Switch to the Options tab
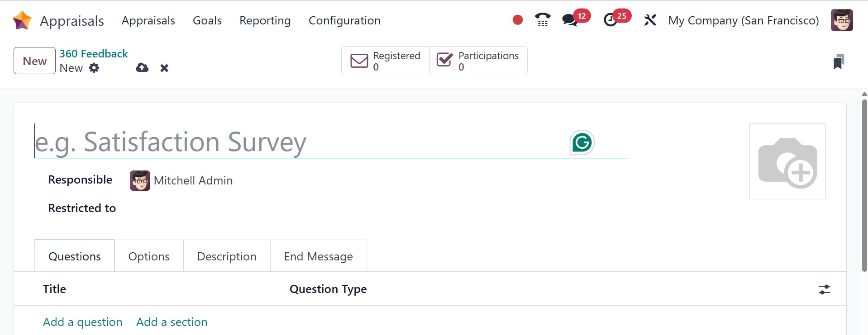The height and width of the screenshot is (335, 868). click(x=149, y=256)
